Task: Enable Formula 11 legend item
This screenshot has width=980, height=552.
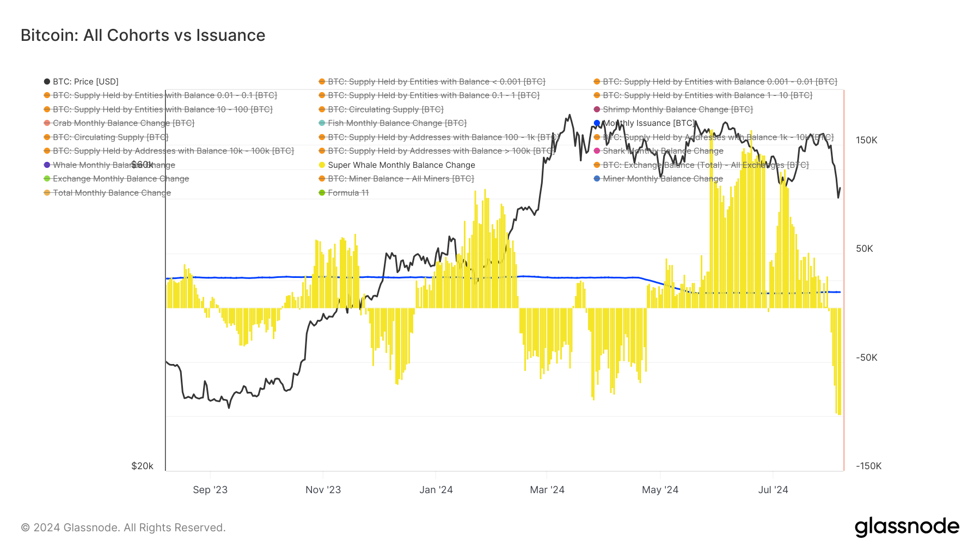Action: 344,193
